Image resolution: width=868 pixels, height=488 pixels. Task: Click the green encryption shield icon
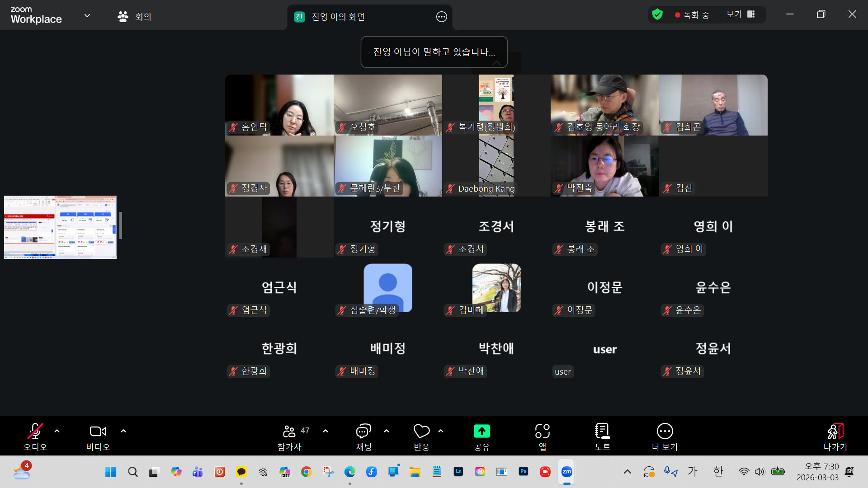point(657,14)
